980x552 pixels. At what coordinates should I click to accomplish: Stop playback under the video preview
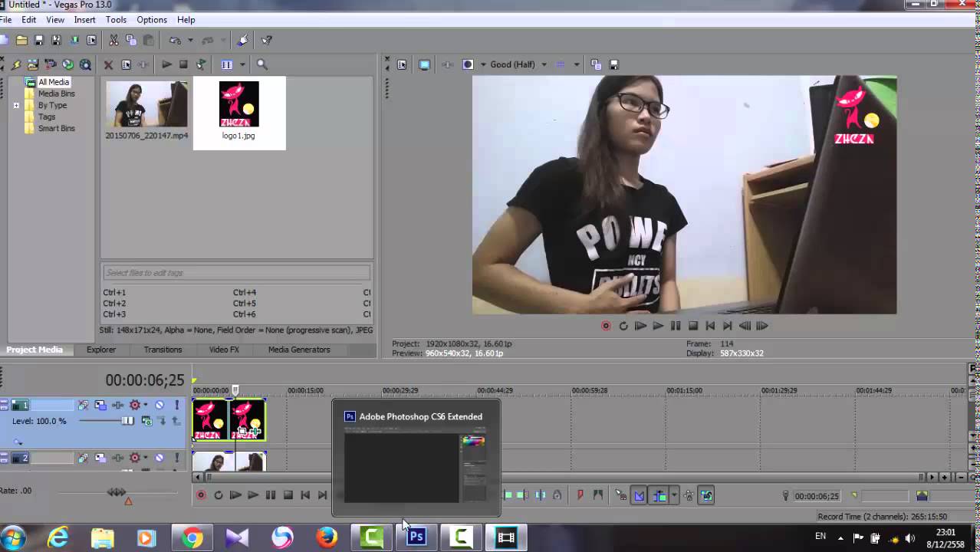coord(693,326)
